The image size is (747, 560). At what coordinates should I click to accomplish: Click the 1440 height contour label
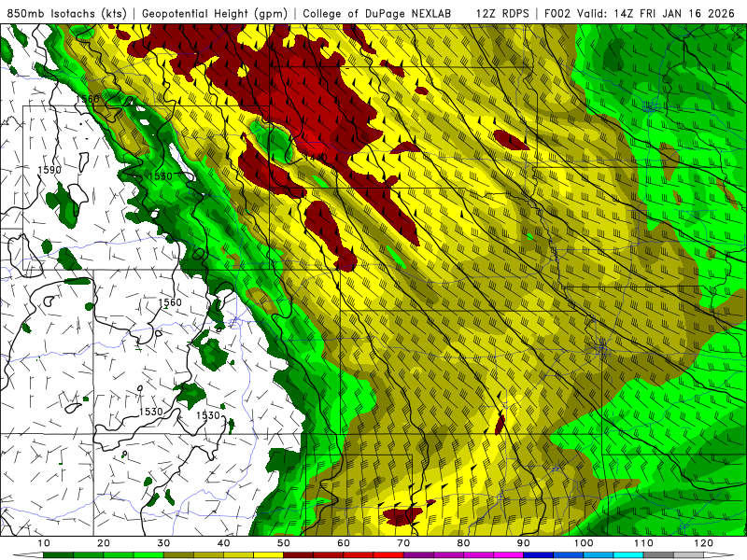(316, 157)
